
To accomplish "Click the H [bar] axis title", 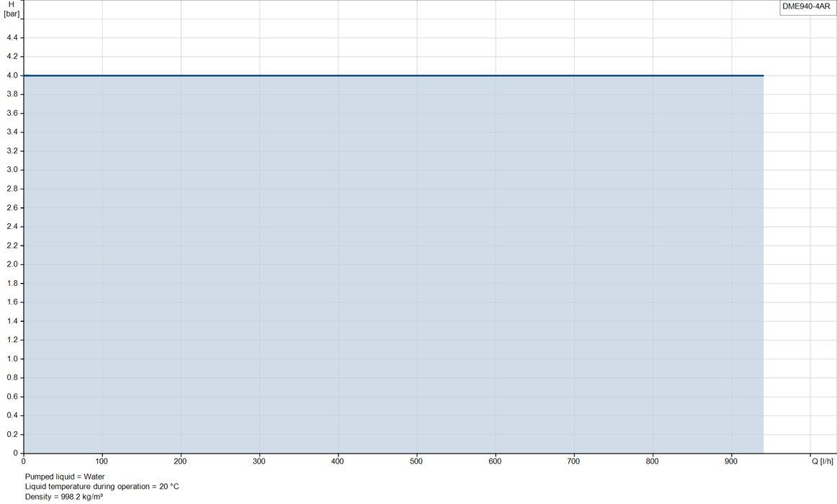I will coord(12,9).
